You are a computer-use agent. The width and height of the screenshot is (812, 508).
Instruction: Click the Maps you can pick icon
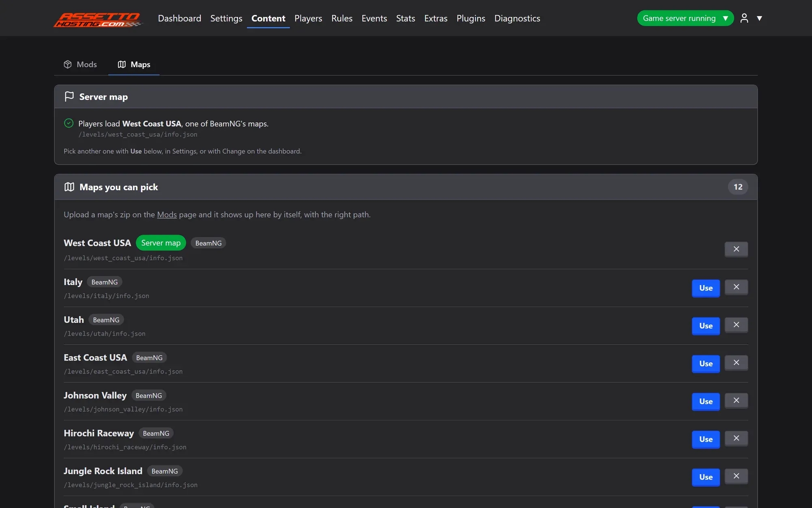[69, 187]
